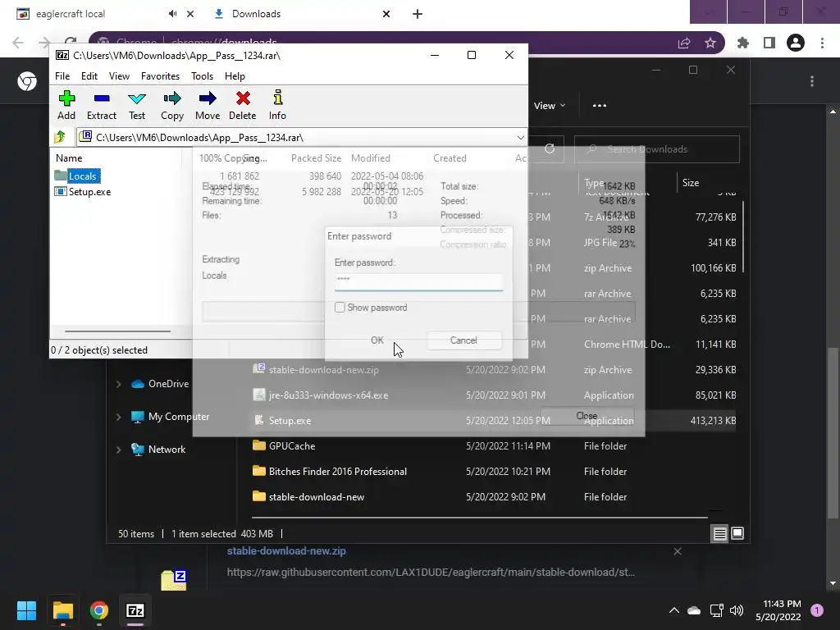Screen dimensions: 840x630
Task: Click Close in the extraction progress dialog
Action: (587, 416)
